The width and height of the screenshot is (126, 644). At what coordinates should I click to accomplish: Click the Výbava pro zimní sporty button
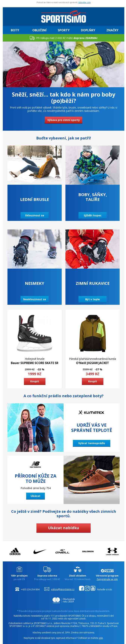point(63,120)
